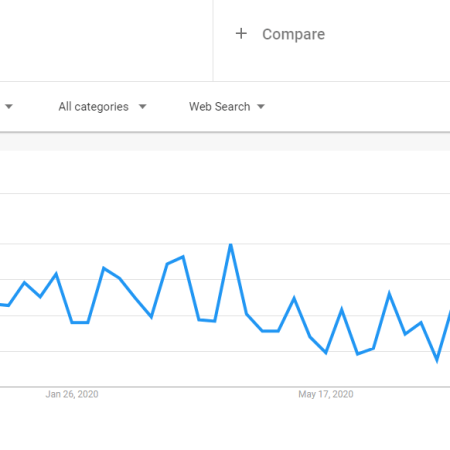Viewport: 450px width, 450px height.
Task: Click the flat segment just after the tallest spike
Action: [270, 331]
